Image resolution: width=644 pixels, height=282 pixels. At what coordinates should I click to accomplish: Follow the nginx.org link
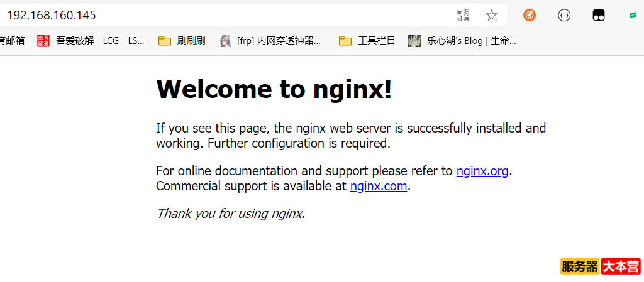click(x=482, y=171)
